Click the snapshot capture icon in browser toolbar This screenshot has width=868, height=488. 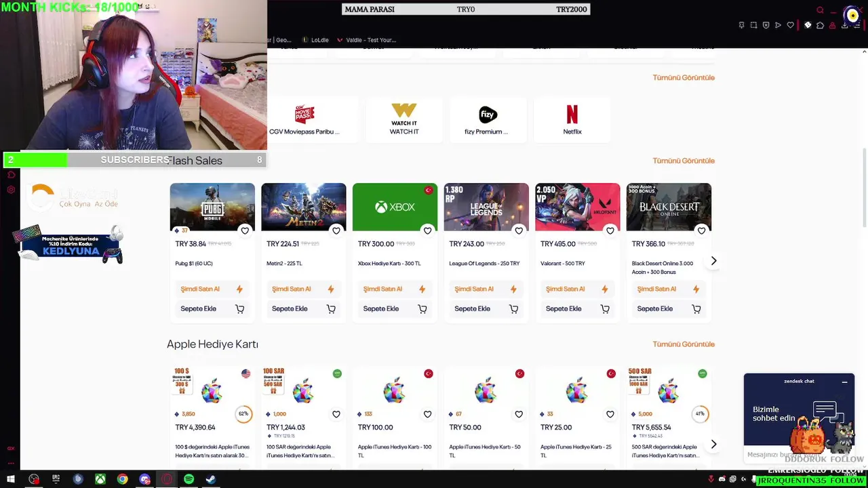point(753,25)
